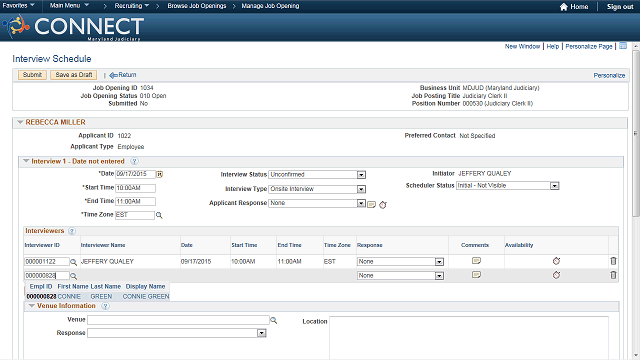Open comments for JEFFERY QUALEY row
Screen dimensions: 640x360
point(476,261)
